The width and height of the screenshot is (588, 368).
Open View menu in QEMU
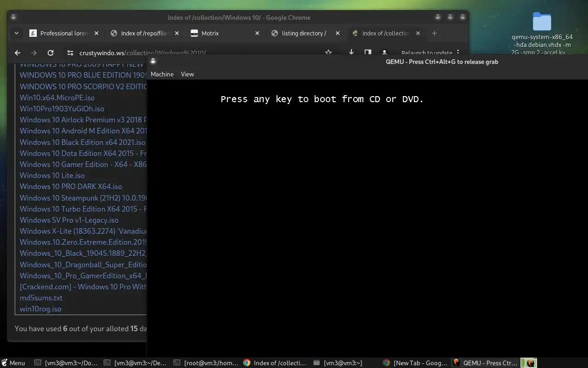tap(187, 74)
